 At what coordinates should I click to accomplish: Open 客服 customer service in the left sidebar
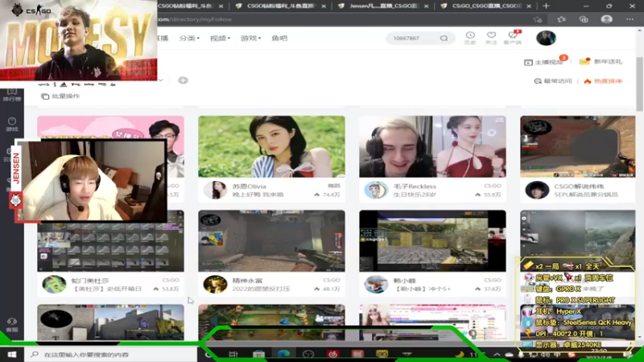(11, 325)
